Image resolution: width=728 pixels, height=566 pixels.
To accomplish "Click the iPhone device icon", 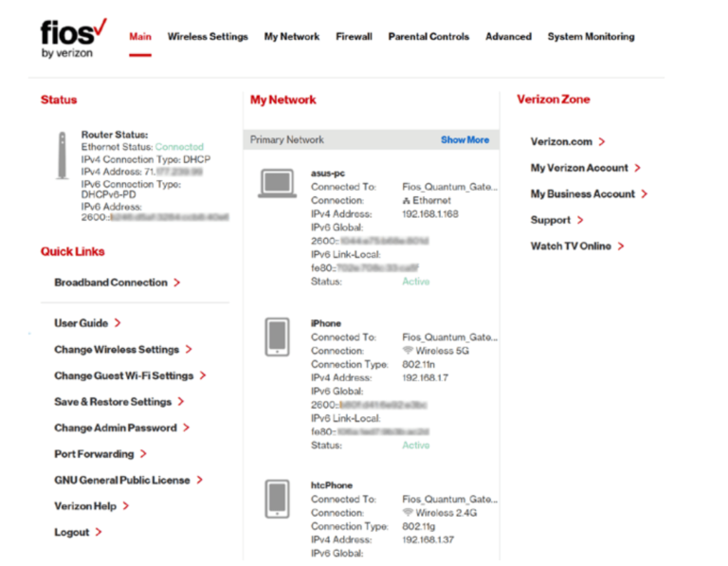I will 277,338.
